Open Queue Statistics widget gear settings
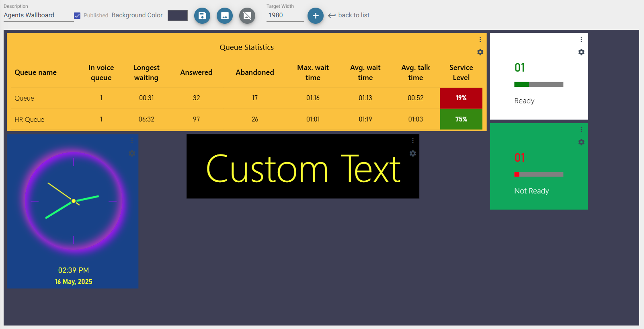 click(480, 52)
